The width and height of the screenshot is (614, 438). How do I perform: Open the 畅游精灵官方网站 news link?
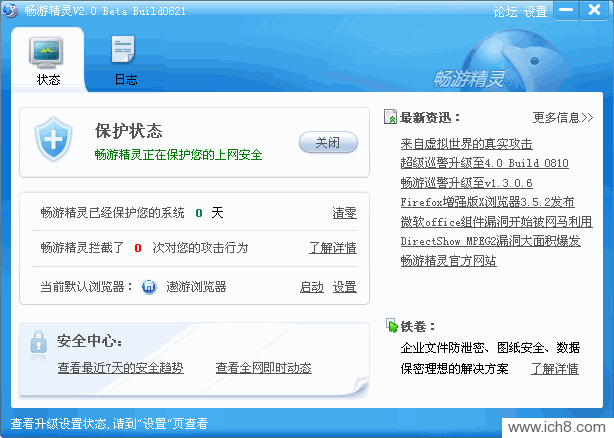point(448,262)
